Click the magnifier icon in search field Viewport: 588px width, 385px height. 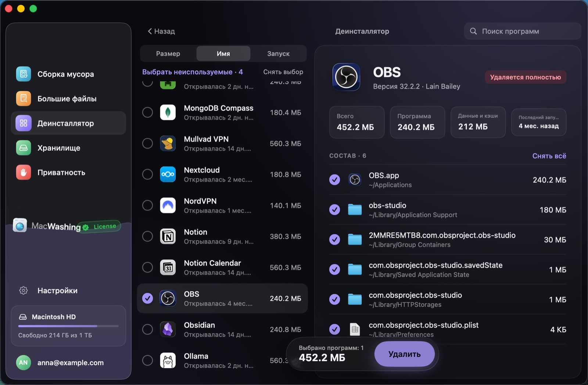click(473, 31)
